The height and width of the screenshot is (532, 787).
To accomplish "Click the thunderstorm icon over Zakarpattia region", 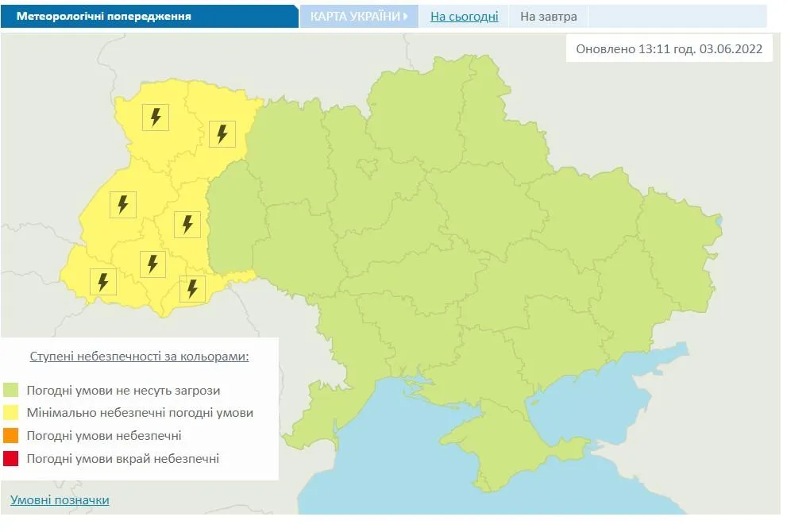I will pyautogui.click(x=102, y=281).
